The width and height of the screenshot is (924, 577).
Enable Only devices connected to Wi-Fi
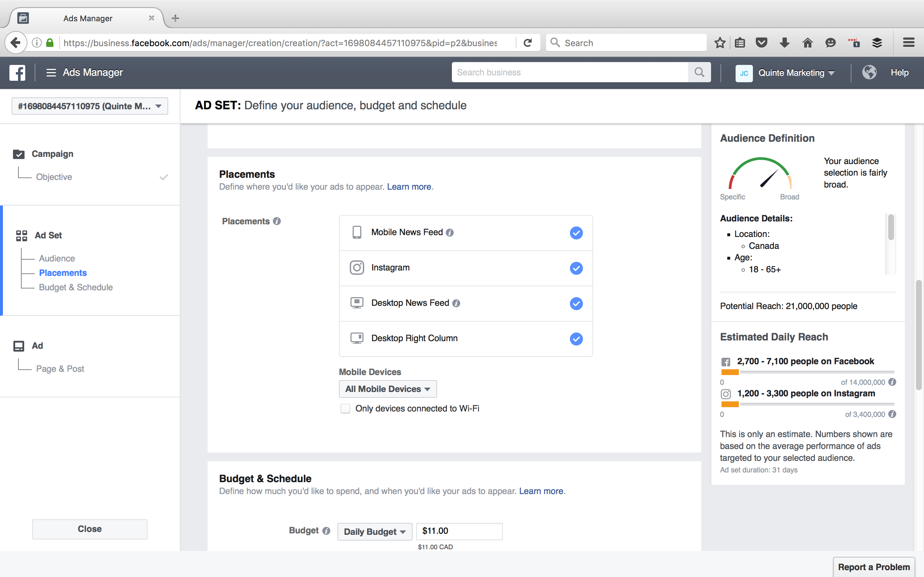(x=345, y=409)
